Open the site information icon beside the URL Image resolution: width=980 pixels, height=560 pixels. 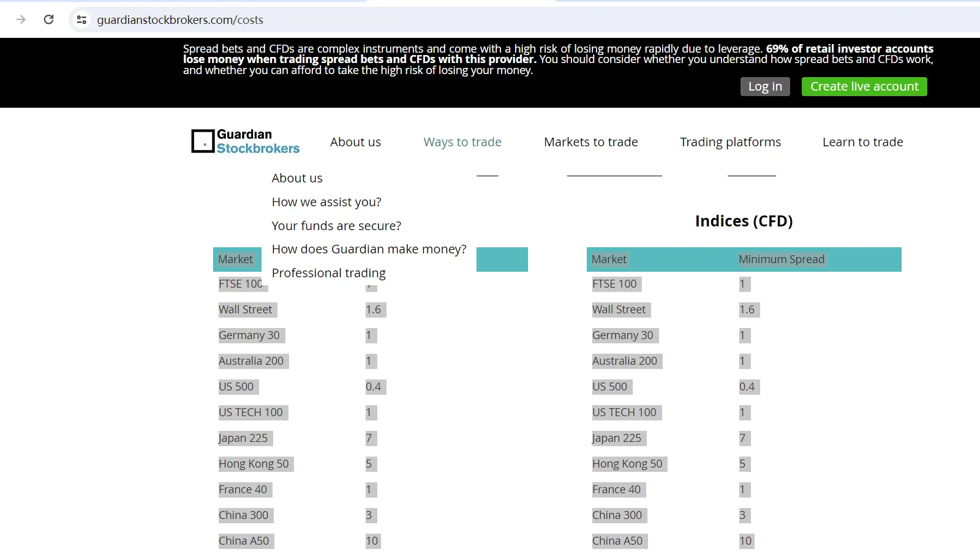[81, 20]
